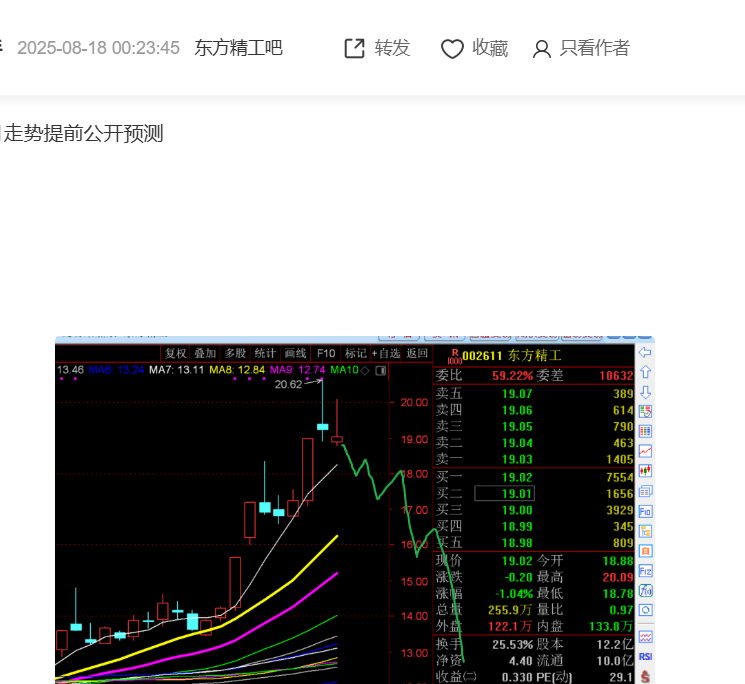This screenshot has height=684, width=745.
Task: Click the 只看作者 person icon
Action: (541, 49)
